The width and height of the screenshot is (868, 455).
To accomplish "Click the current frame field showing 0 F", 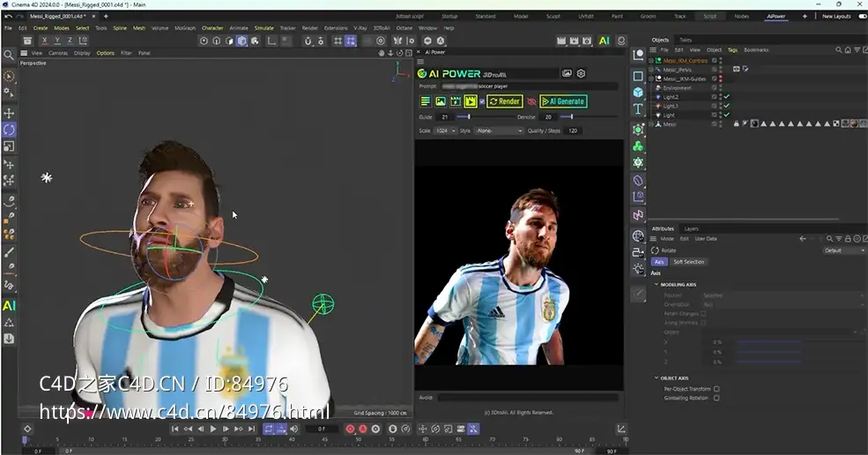I will pos(322,429).
